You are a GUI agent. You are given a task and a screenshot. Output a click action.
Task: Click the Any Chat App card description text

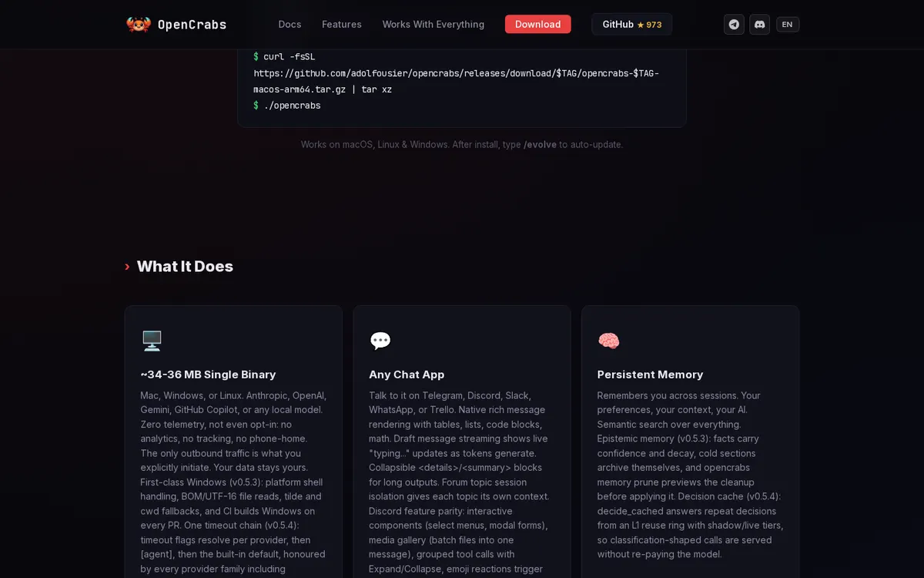click(x=460, y=482)
